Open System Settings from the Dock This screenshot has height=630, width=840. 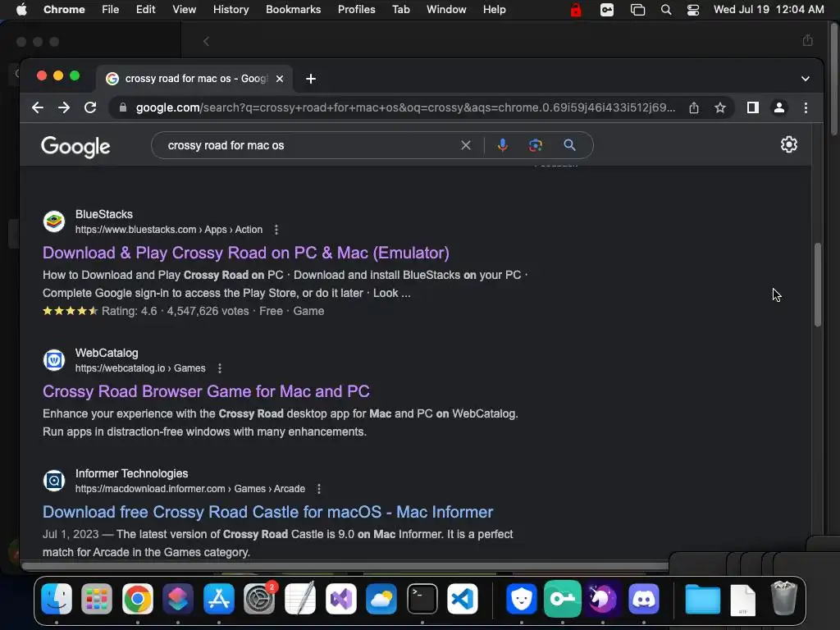[x=260, y=598]
